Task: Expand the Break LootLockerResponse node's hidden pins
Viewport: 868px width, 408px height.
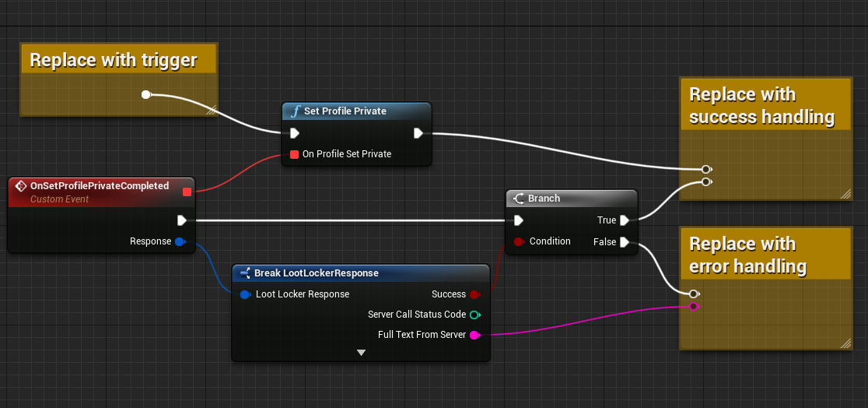Action: (x=361, y=353)
